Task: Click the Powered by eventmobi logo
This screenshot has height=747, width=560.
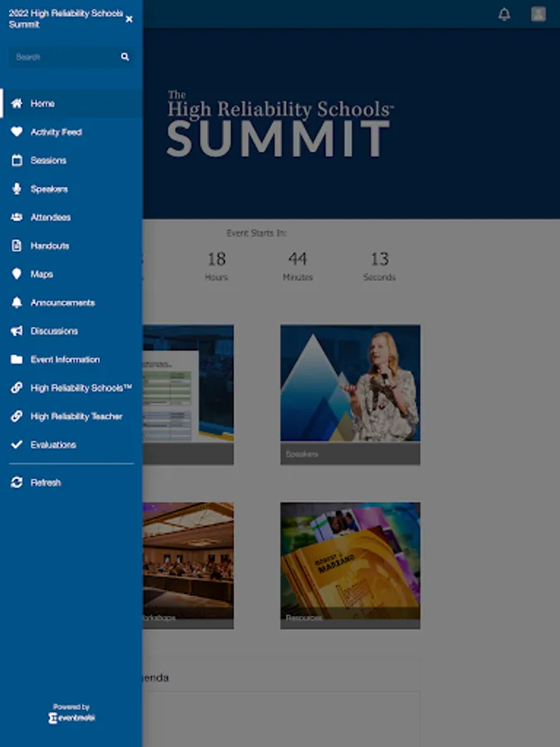Action: click(71, 713)
